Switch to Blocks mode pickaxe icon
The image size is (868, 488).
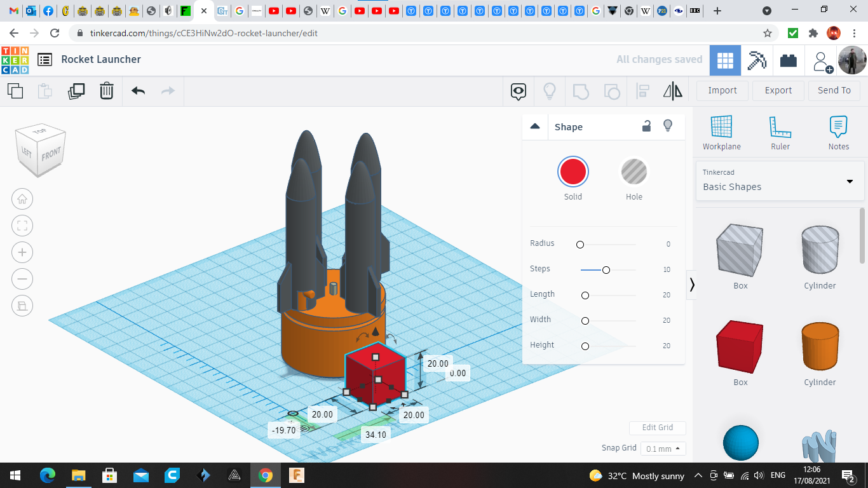(x=757, y=60)
